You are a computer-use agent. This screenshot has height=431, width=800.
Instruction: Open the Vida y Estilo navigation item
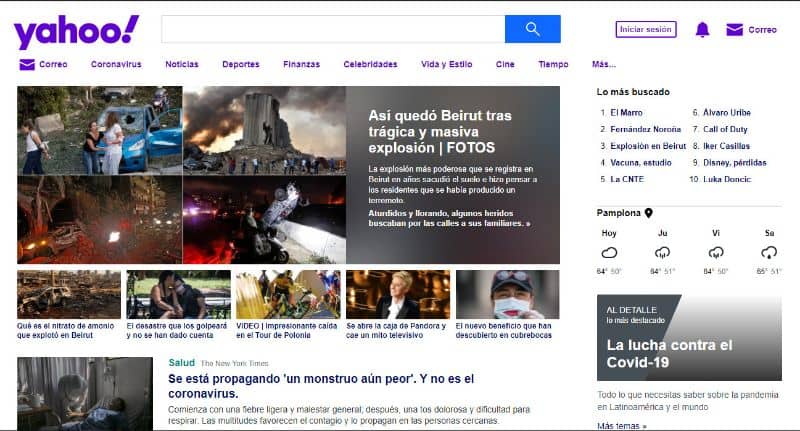(446, 64)
